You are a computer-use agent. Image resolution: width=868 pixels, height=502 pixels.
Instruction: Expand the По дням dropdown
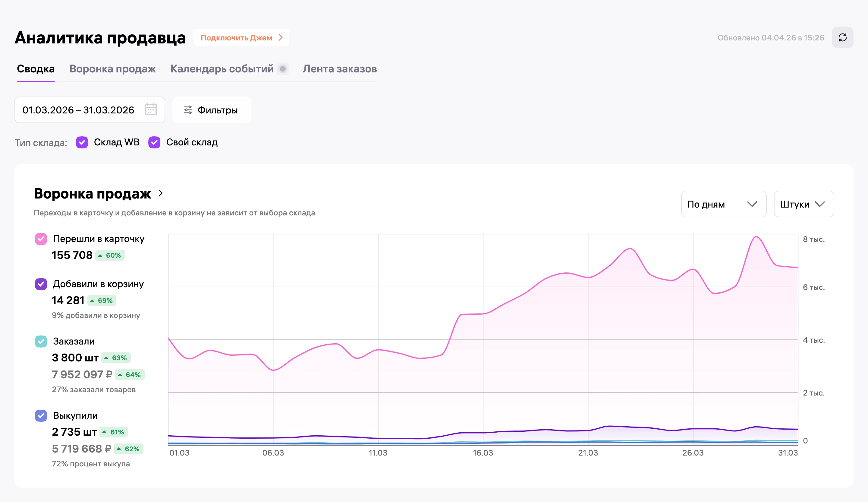723,204
